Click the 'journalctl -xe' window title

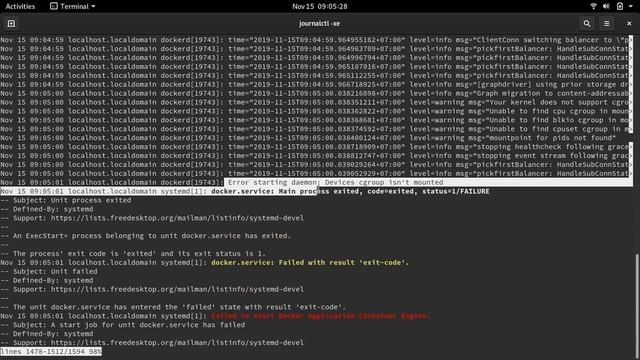pyautogui.click(x=320, y=24)
